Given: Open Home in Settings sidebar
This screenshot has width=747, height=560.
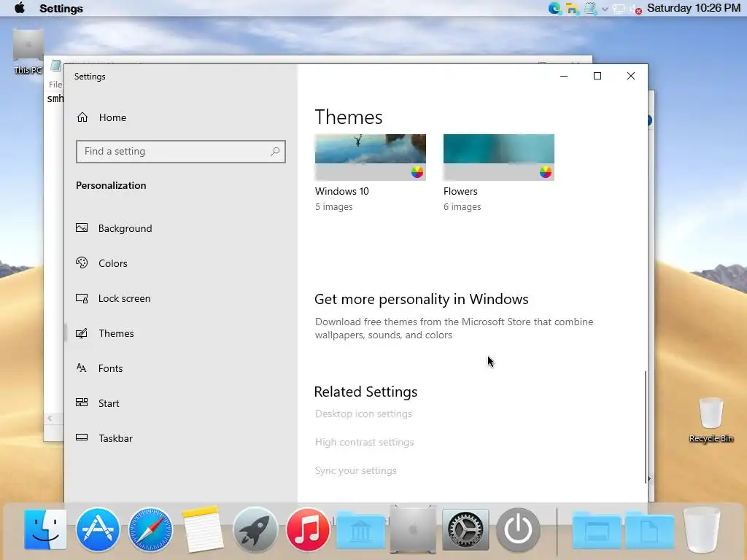Looking at the screenshot, I should pyautogui.click(x=113, y=117).
